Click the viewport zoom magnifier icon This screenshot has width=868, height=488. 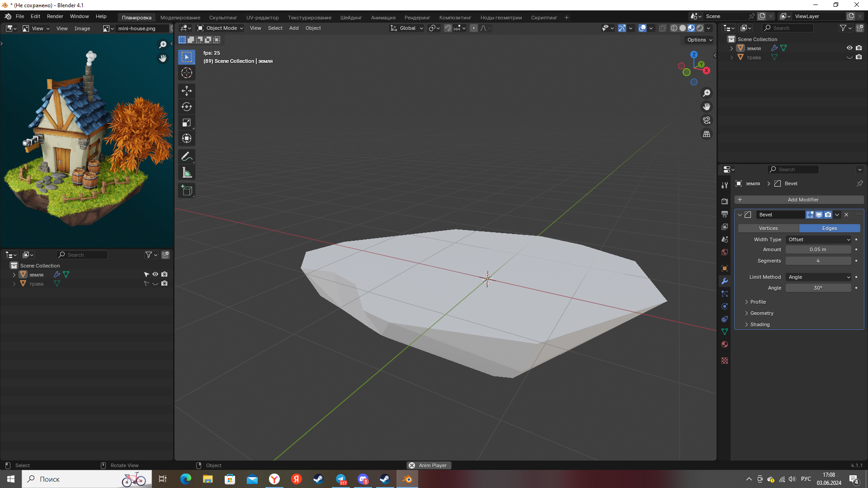[706, 93]
